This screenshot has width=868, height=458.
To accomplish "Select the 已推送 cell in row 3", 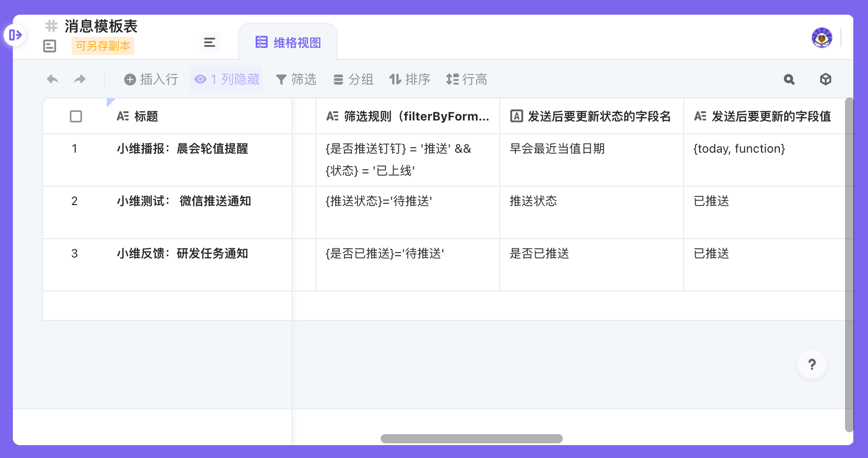I will tap(764, 265).
